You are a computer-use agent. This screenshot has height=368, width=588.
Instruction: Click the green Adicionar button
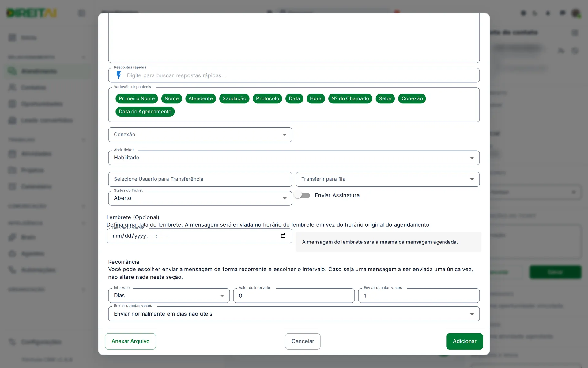click(465, 341)
